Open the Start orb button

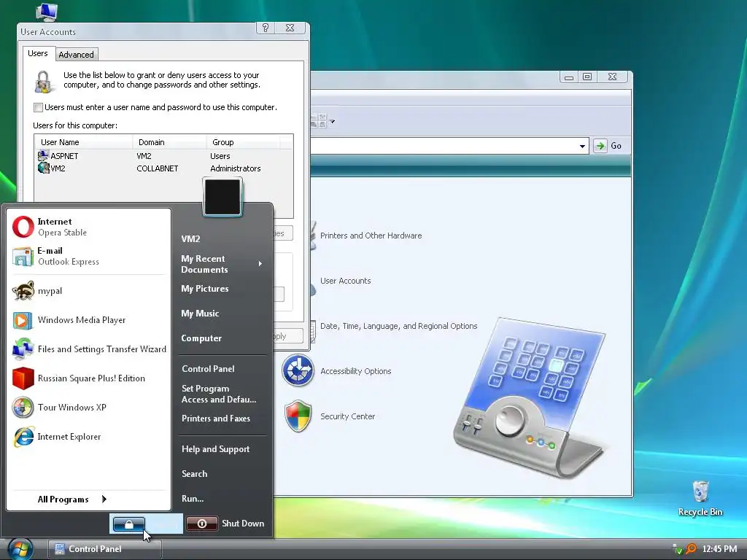coord(20,549)
